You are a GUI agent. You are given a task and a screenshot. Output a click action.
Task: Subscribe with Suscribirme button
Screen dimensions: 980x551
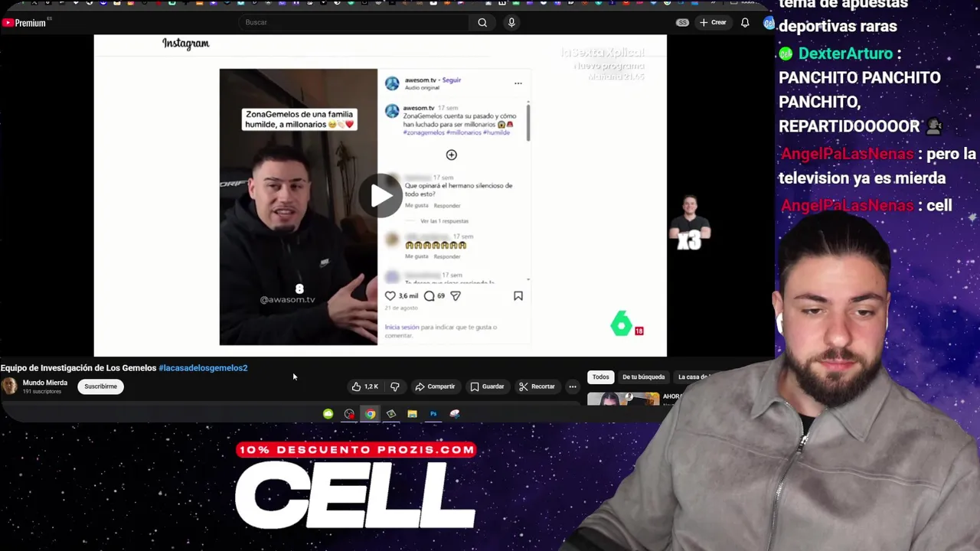pos(100,386)
